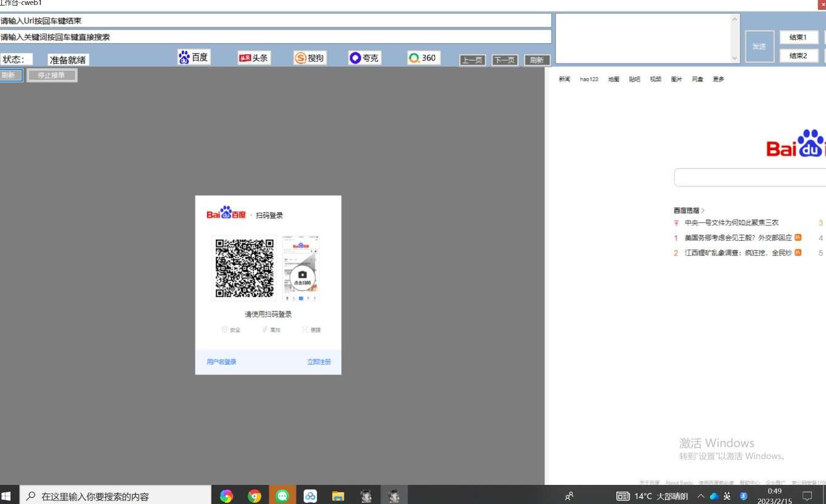Screen dimensions: 826x504
Task: Open the second portrait app in taskbar
Action: click(x=393, y=495)
